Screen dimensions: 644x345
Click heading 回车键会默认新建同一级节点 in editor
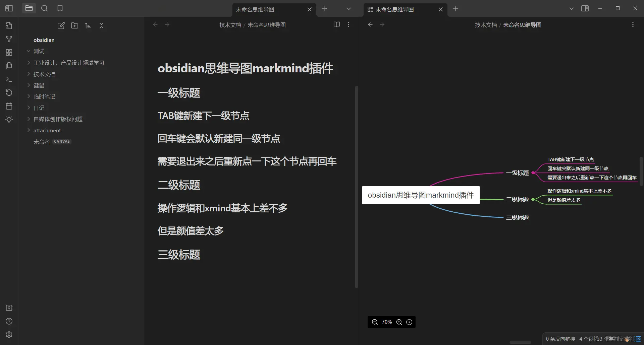(x=219, y=138)
